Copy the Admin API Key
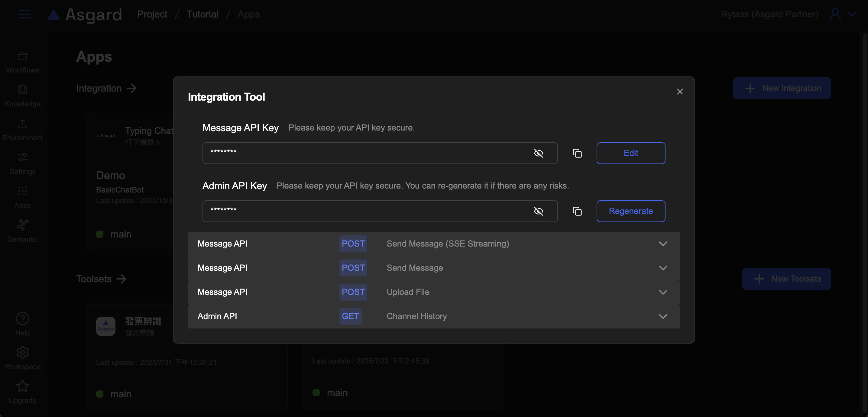868x417 pixels. [577, 211]
